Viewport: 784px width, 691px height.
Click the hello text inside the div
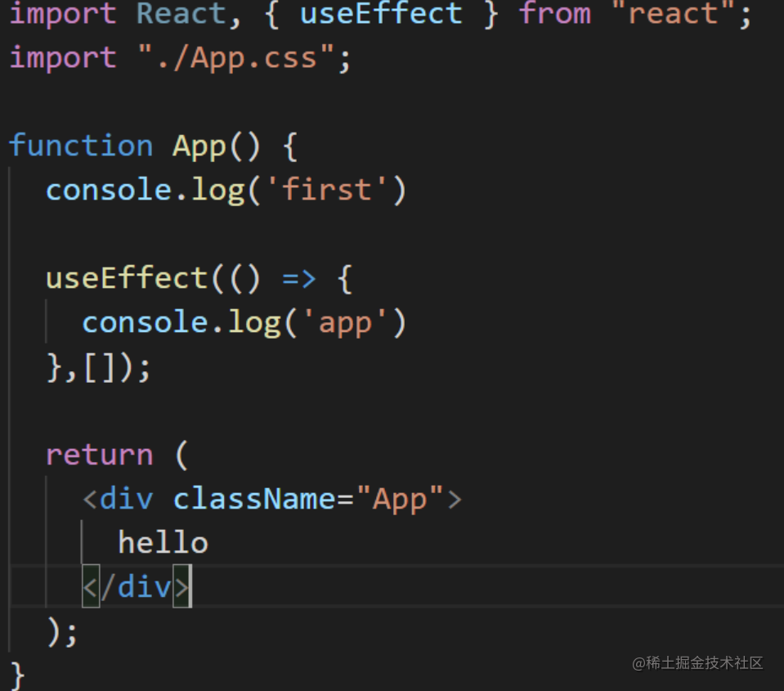(x=163, y=541)
